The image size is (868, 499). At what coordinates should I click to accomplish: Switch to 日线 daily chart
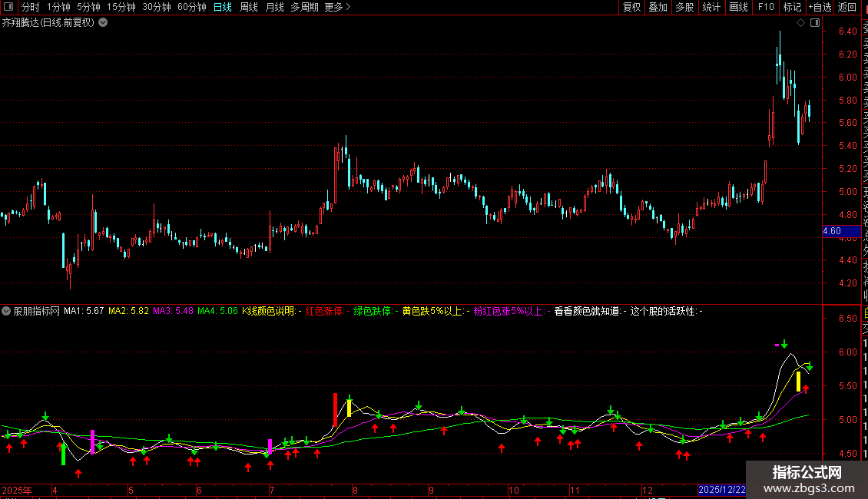[223, 7]
